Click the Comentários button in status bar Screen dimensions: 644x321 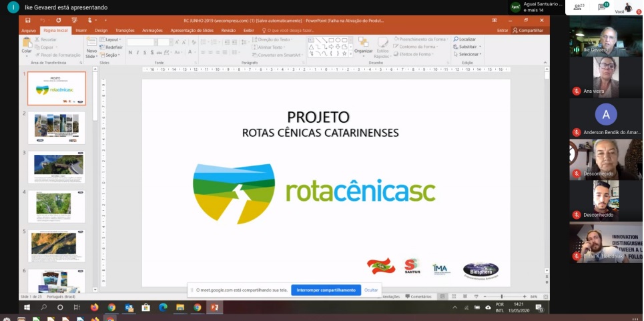coord(418,296)
